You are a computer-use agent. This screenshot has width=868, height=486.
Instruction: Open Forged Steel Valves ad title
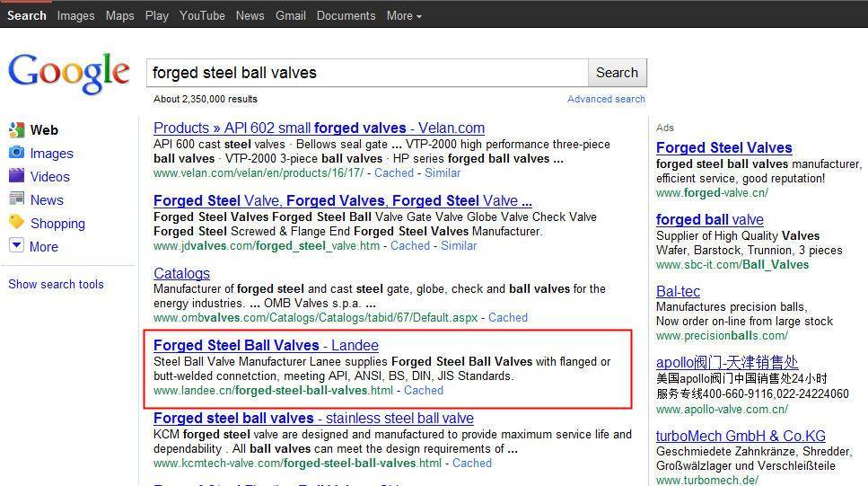724,148
